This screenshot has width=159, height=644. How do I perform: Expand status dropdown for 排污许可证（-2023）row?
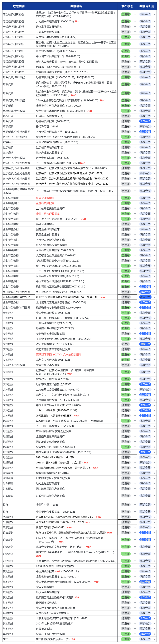pos(135,127)
